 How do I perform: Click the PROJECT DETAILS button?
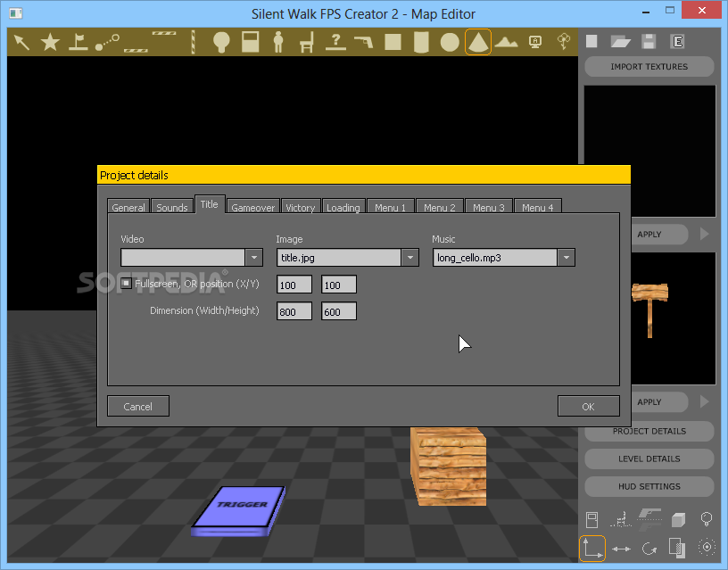pos(649,431)
